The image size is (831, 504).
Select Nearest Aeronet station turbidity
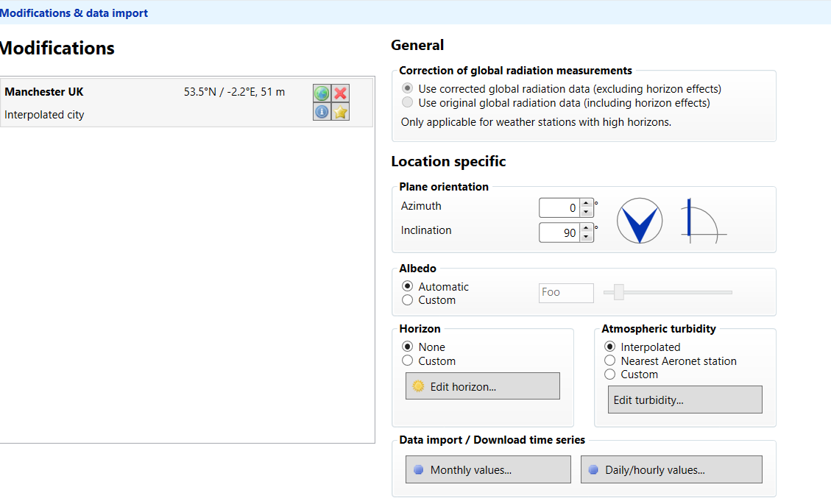coord(609,361)
